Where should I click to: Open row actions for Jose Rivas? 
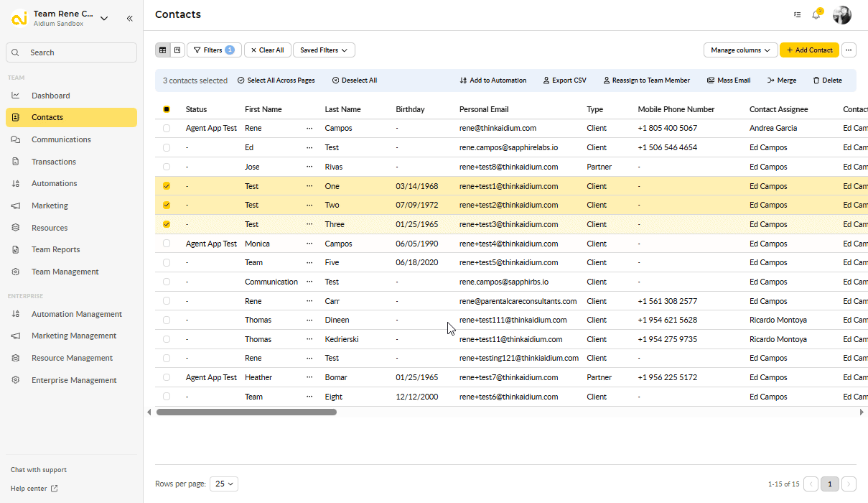point(309,167)
